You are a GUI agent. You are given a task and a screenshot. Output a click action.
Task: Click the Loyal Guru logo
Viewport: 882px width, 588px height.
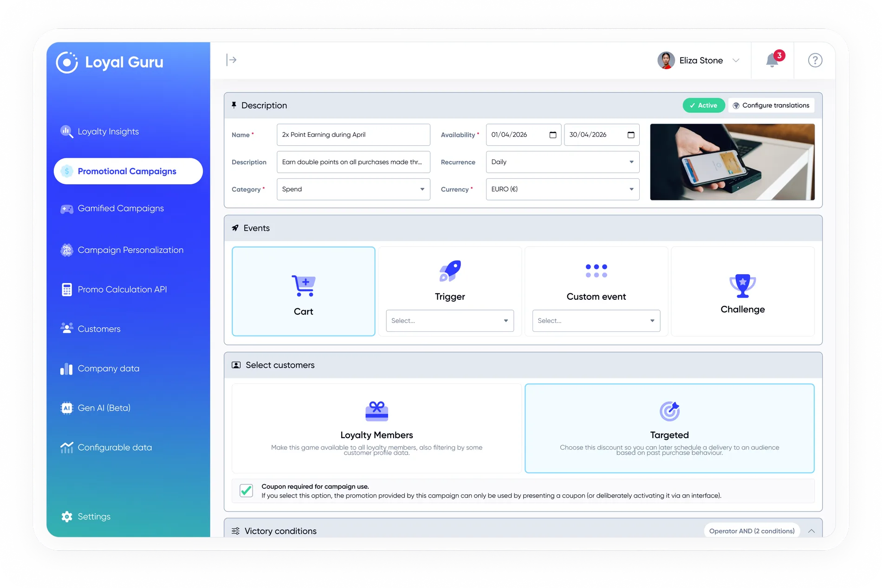click(110, 62)
